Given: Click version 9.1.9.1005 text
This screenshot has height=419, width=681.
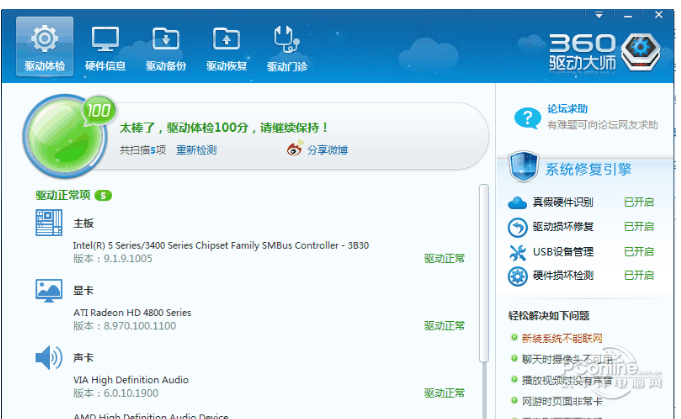Looking at the screenshot, I should point(112,259).
